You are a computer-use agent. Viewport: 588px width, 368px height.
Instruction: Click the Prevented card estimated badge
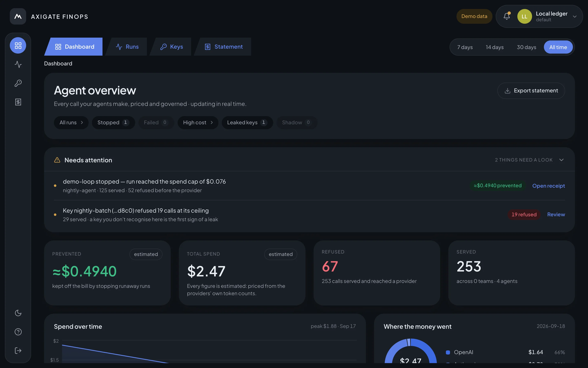click(x=146, y=254)
